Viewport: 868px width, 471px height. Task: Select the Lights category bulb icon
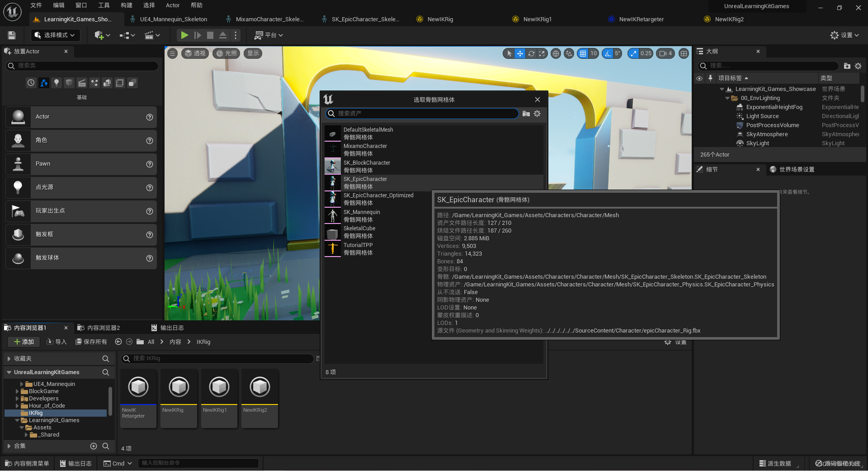(57, 83)
